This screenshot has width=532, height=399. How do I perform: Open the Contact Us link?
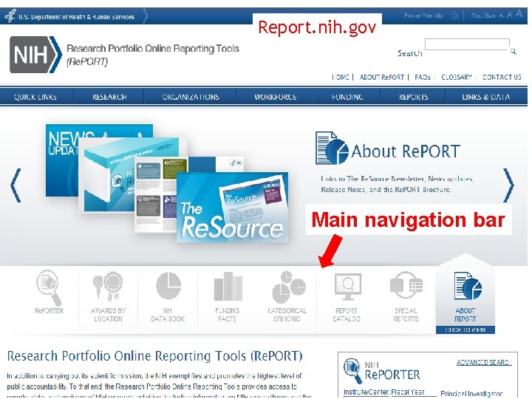(502, 78)
